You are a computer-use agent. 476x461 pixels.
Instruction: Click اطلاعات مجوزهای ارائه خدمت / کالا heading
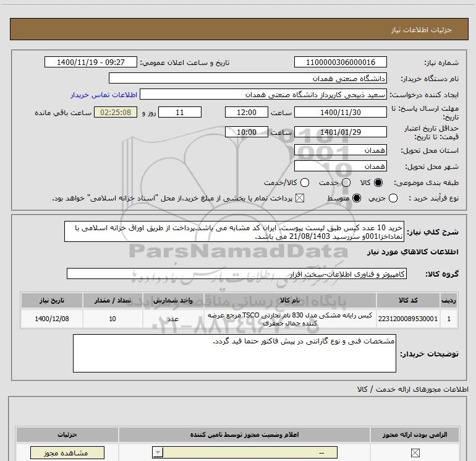click(412, 389)
